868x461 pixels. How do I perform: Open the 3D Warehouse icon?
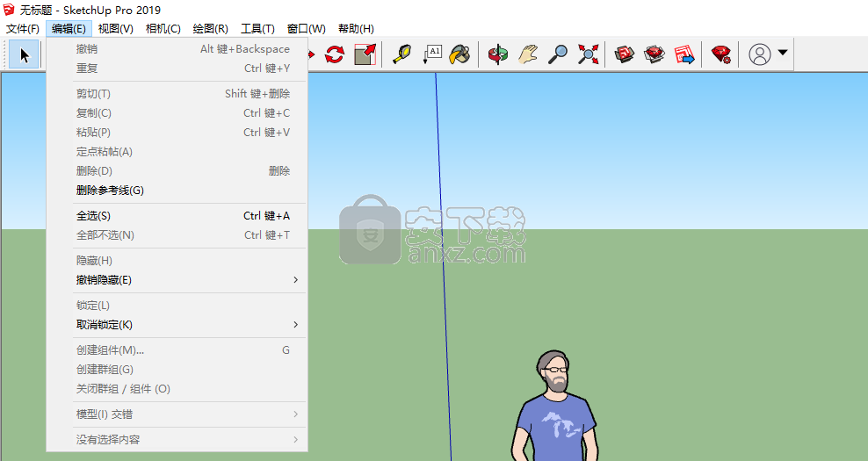[x=624, y=54]
